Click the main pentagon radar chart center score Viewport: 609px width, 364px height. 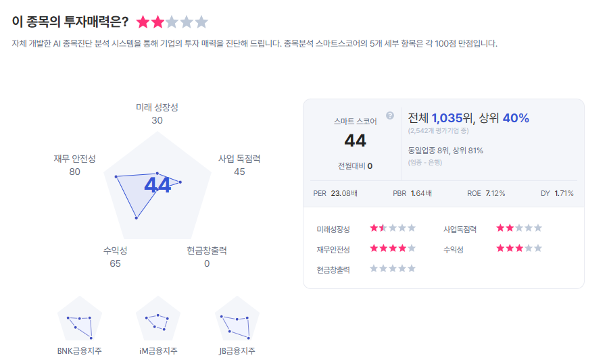coord(157,186)
